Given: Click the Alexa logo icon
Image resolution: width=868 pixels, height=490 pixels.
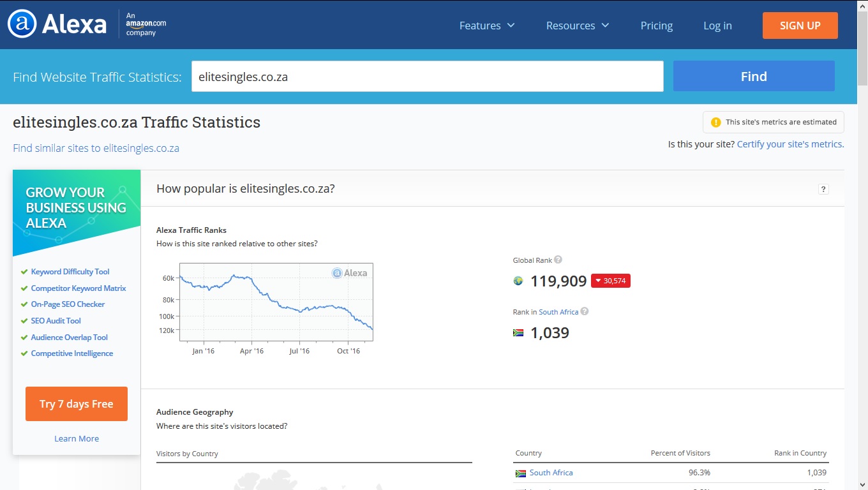Looking at the screenshot, I should point(22,24).
